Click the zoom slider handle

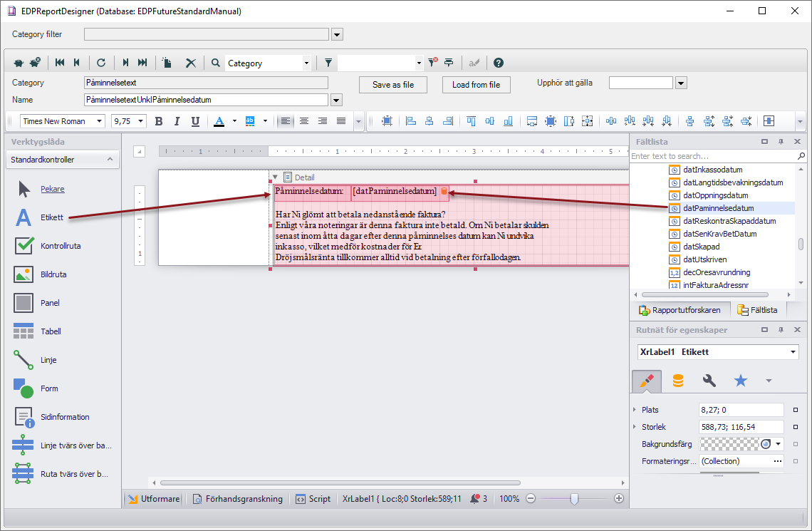coord(574,498)
